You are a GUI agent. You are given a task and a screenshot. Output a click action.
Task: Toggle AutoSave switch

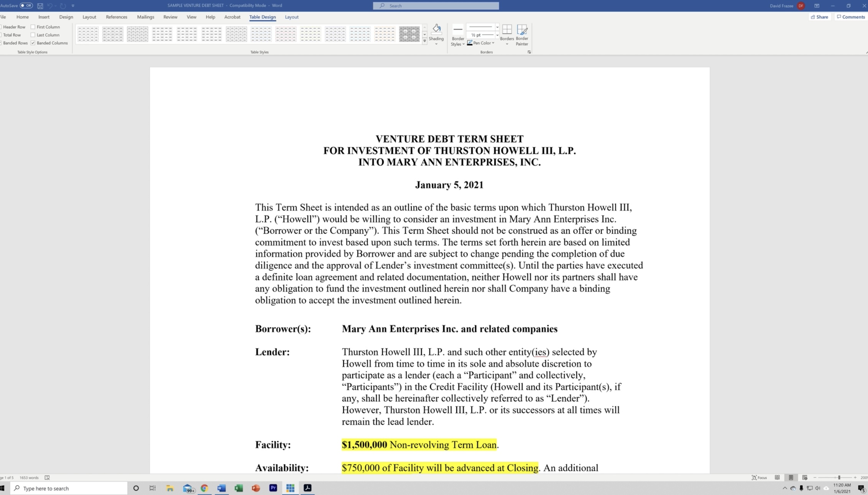coord(26,5)
